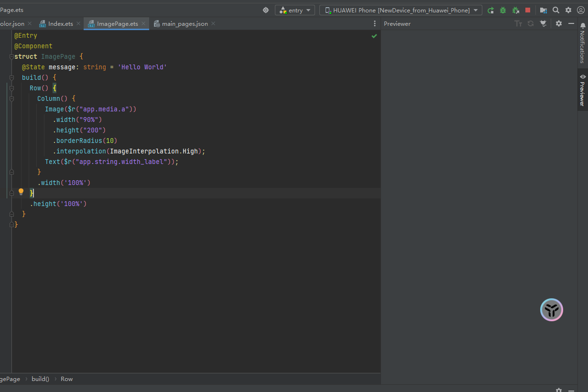The height and width of the screenshot is (392, 588).
Task: Click the Column closing brace fold marker
Action: click(x=11, y=172)
